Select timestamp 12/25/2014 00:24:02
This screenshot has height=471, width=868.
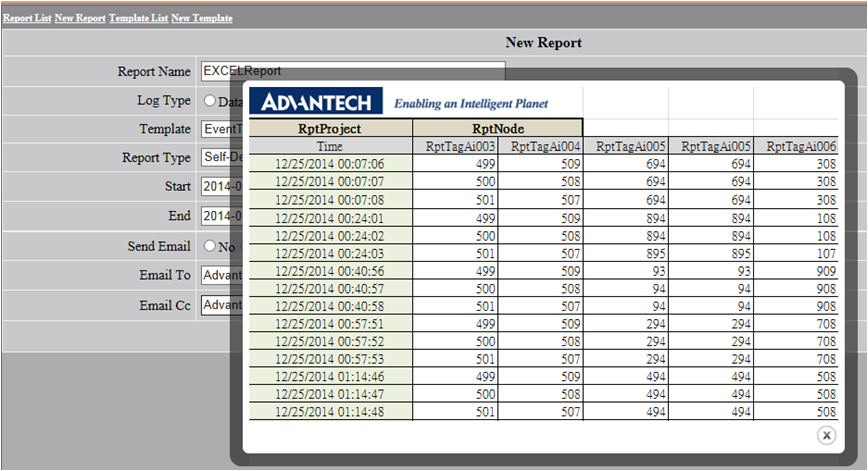point(330,236)
